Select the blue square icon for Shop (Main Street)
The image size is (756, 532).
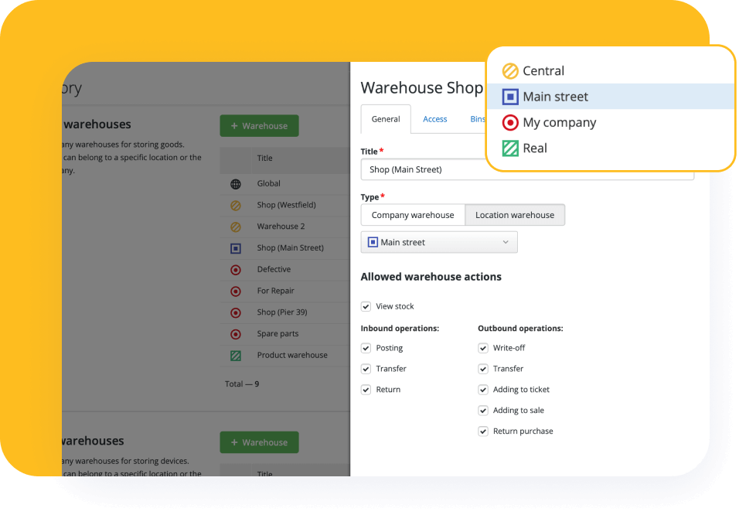(236, 247)
